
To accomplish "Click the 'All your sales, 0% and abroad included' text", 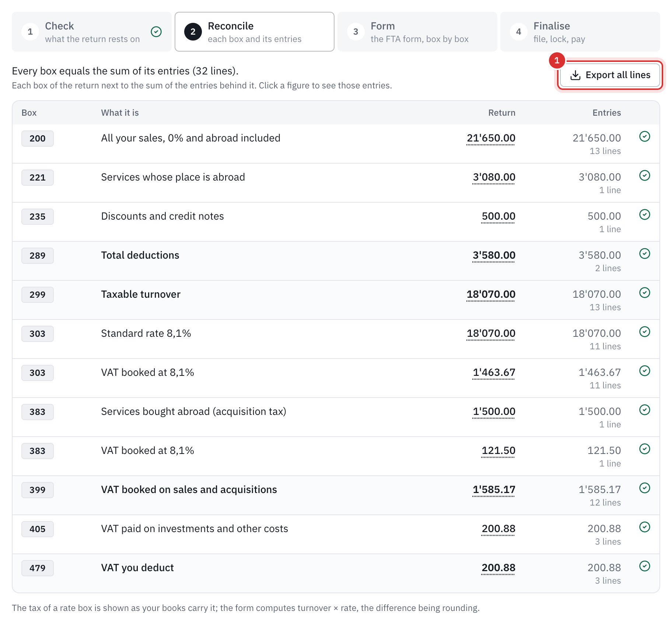I will tap(191, 138).
